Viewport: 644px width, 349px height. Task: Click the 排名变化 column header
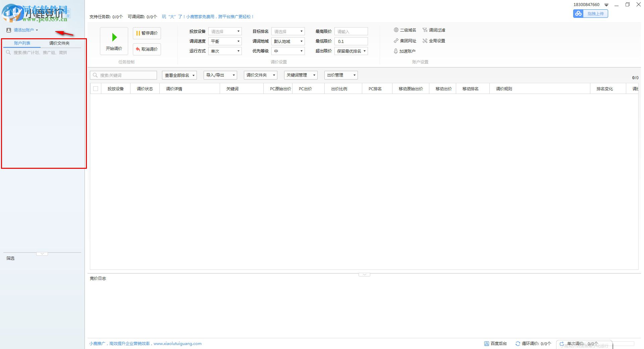click(x=608, y=89)
